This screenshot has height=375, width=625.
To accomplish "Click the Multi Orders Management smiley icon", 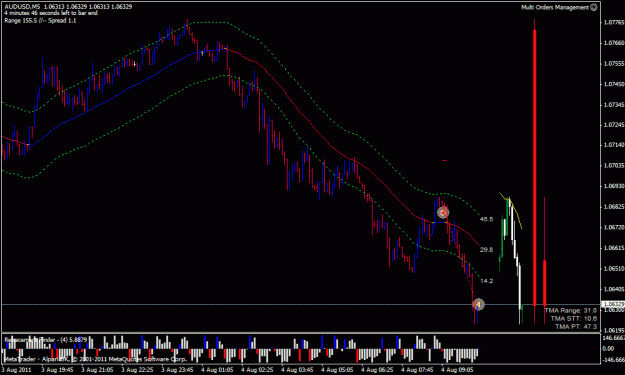I will 594,7.
